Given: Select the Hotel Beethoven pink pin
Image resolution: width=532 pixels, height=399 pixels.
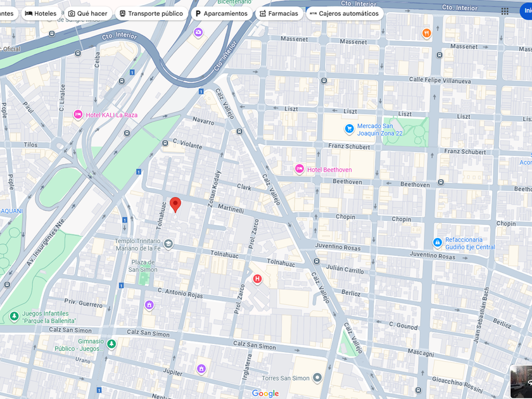Looking at the screenshot, I should click(x=299, y=169).
